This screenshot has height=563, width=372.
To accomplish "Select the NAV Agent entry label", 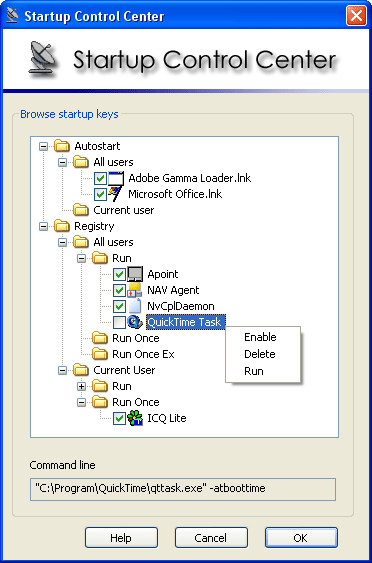I will (x=173, y=290).
